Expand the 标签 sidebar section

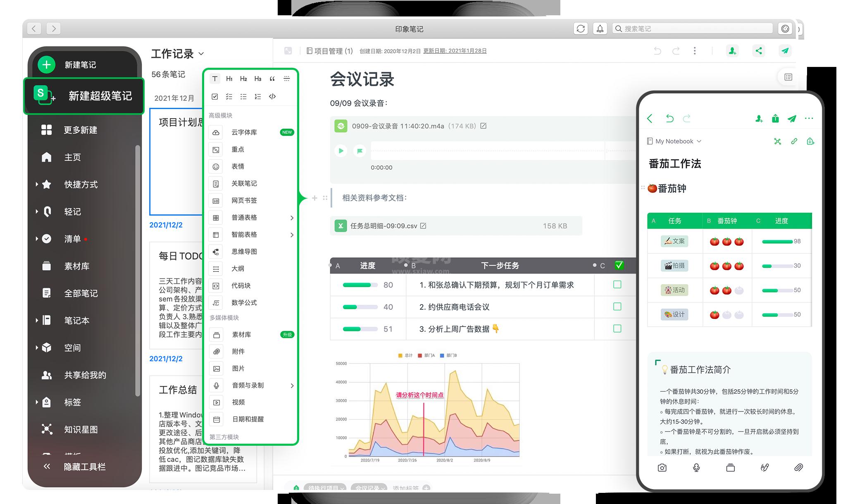(37, 402)
